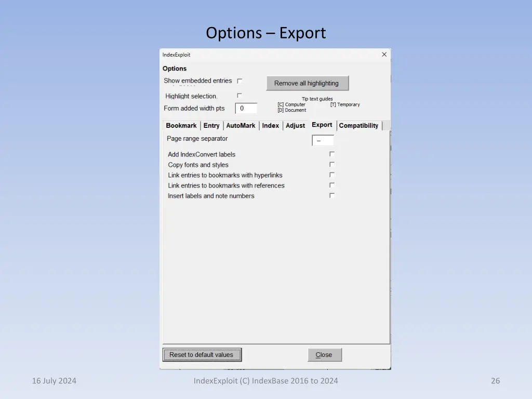Viewport: 532px width, 399px height.
Task: Click Reset to default values button
Action: [x=202, y=354]
